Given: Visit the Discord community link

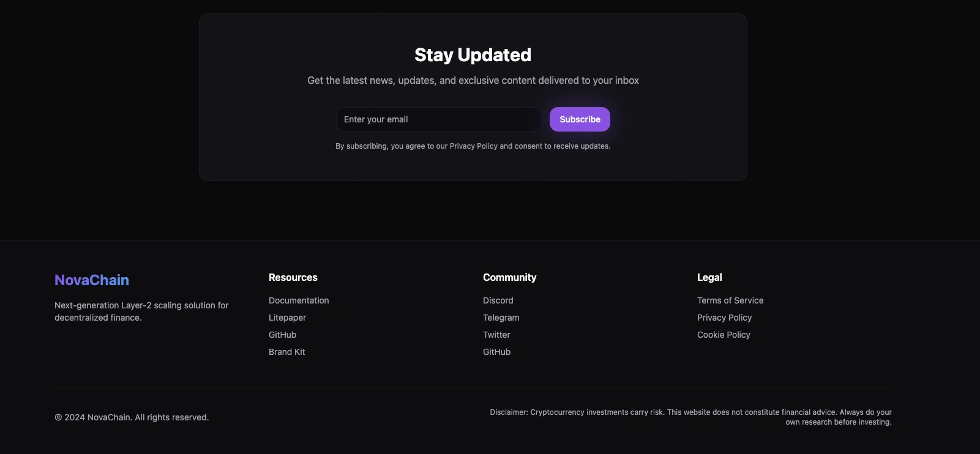Looking at the screenshot, I should (x=498, y=300).
